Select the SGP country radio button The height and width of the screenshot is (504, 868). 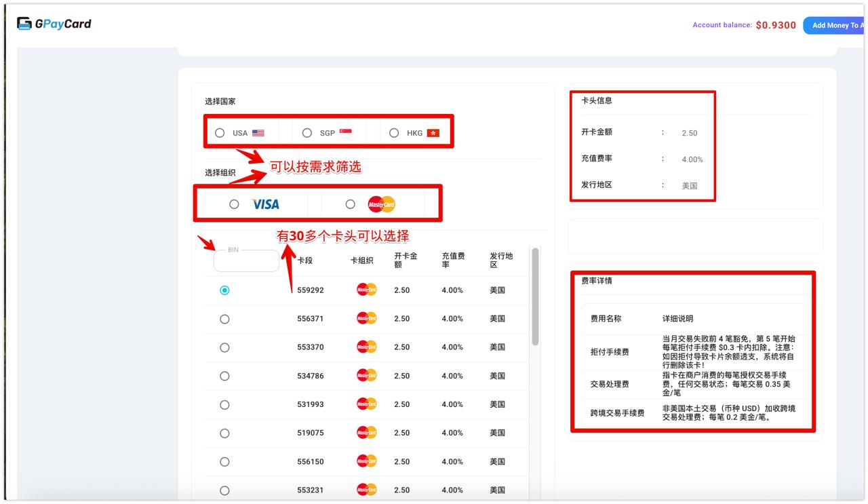[307, 133]
